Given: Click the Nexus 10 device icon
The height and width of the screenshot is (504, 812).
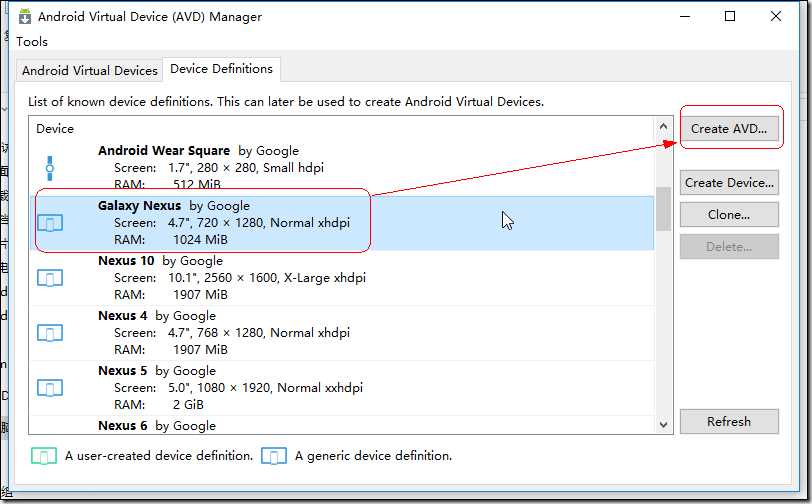Looking at the screenshot, I should coord(50,278).
